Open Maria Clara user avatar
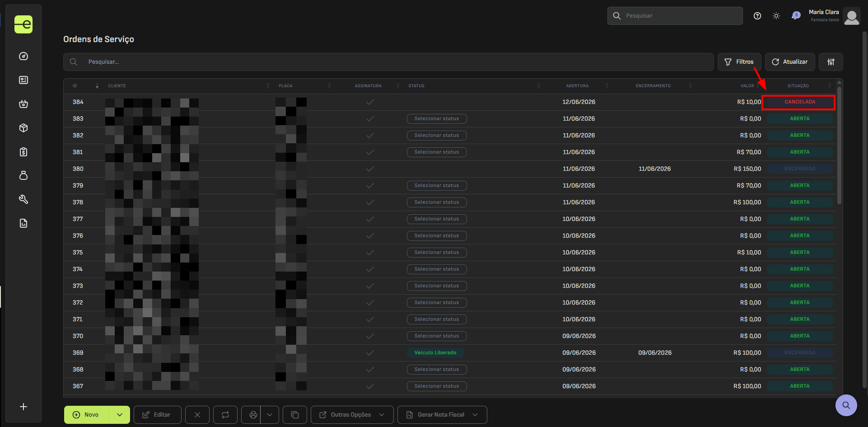Viewport: 868px width, 427px height. click(x=852, y=16)
